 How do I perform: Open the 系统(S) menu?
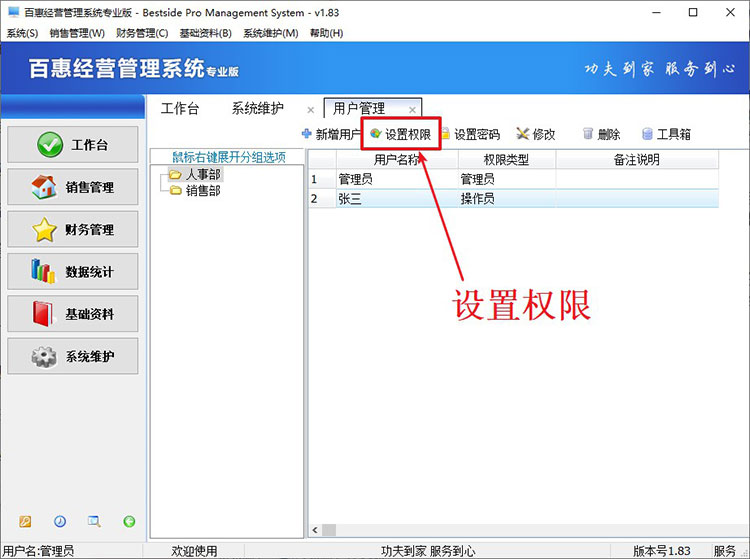[x=22, y=33]
